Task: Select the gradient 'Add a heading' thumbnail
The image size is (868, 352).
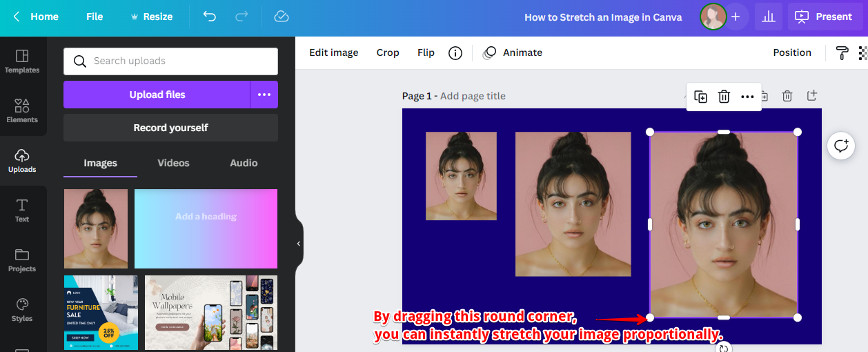Action: coord(206,228)
